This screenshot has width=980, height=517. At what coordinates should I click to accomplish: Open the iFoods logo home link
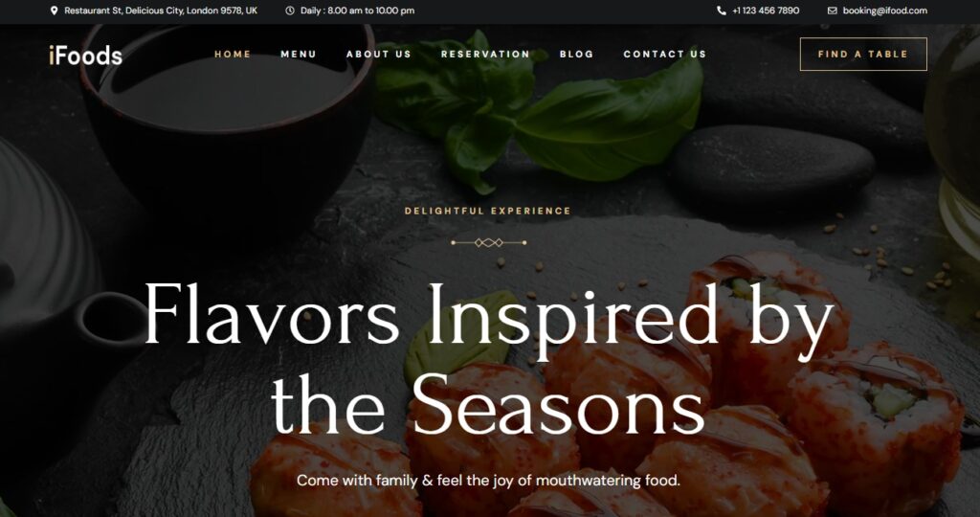[x=85, y=56]
